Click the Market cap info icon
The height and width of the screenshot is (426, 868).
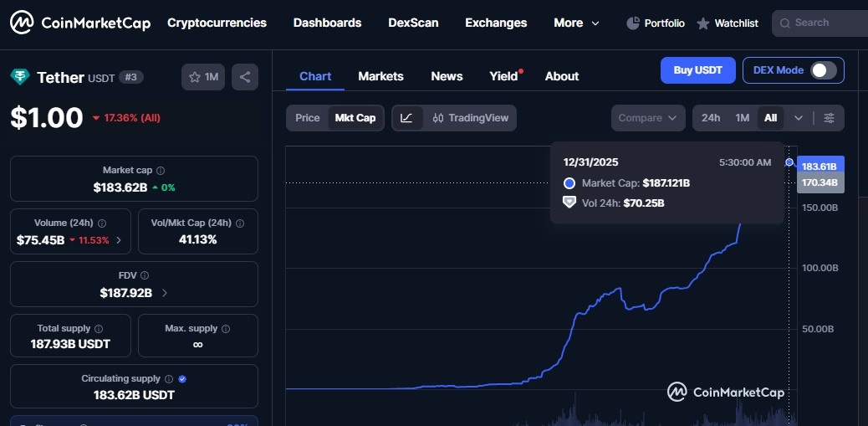[161, 171]
